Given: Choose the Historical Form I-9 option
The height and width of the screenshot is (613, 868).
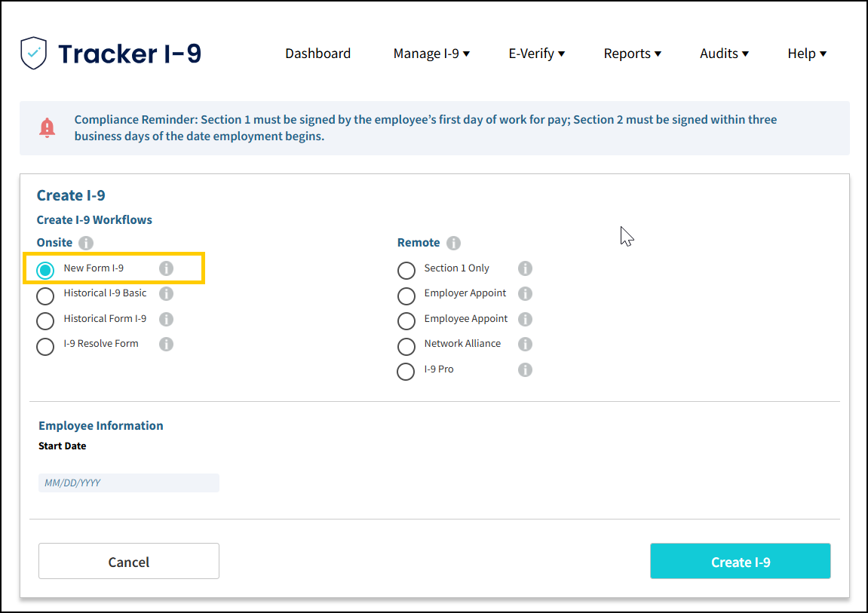Looking at the screenshot, I should (x=45, y=321).
